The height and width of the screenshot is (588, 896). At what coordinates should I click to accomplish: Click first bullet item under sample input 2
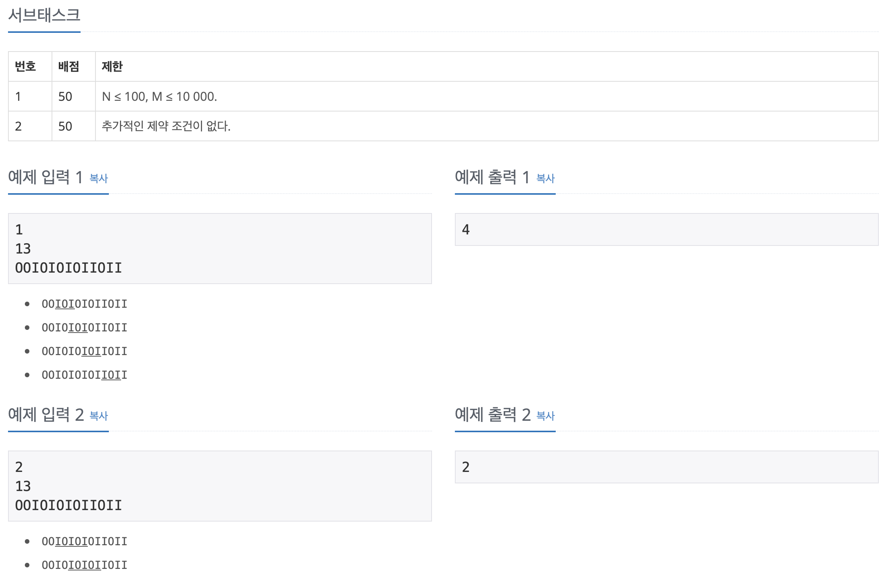tap(84, 541)
